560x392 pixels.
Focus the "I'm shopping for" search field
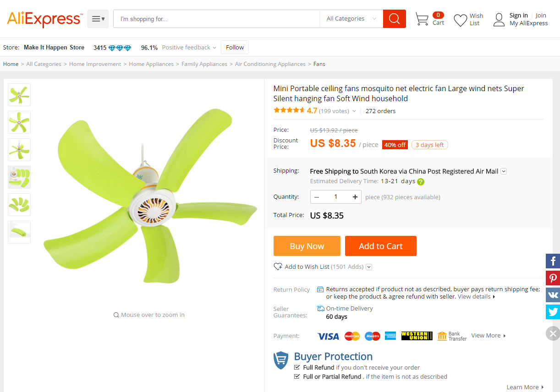[216, 19]
